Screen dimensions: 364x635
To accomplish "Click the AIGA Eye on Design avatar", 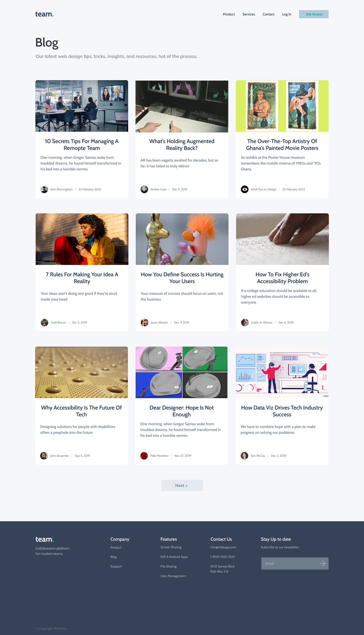I will click(245, 189).
